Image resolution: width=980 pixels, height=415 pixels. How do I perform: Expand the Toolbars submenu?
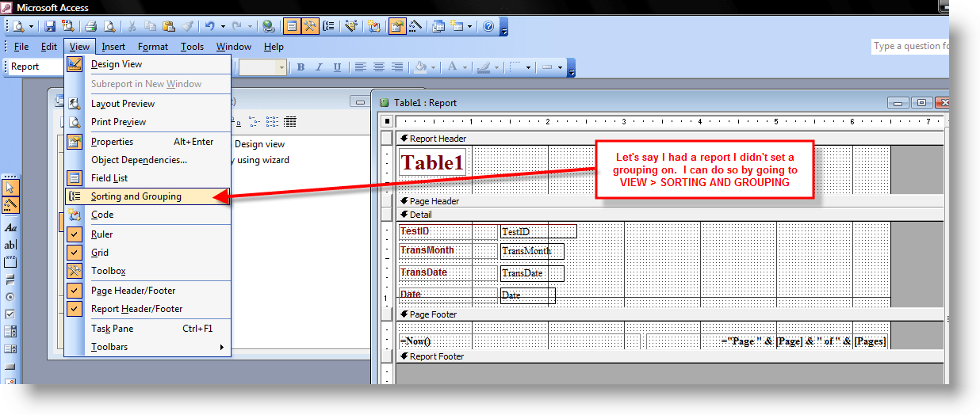(147, 347)
